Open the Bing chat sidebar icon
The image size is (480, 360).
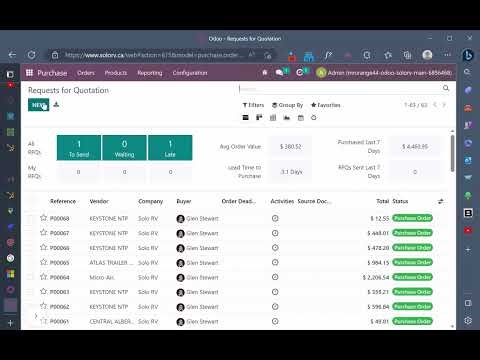point(468,55)
